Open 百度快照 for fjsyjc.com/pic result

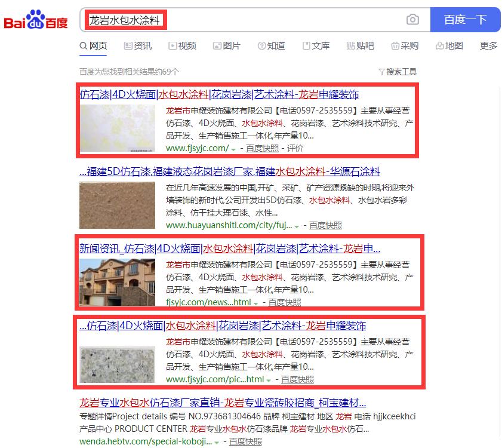click(297, 379)
